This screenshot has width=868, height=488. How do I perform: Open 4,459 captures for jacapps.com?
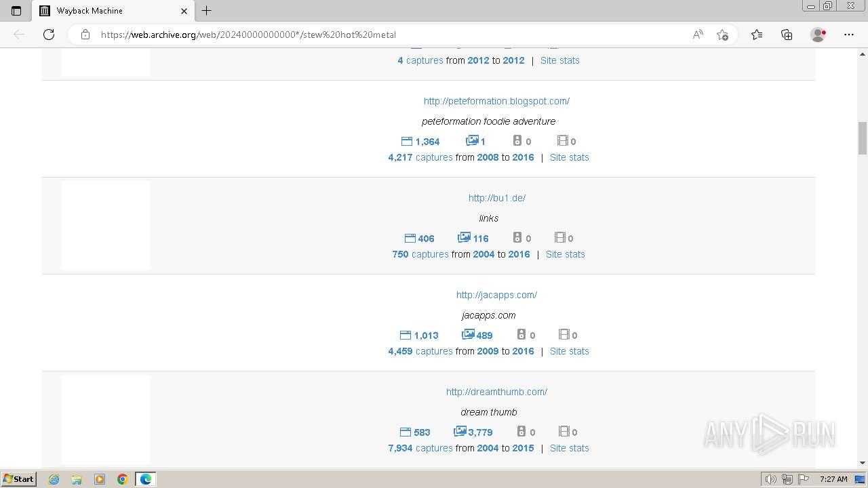420,351
